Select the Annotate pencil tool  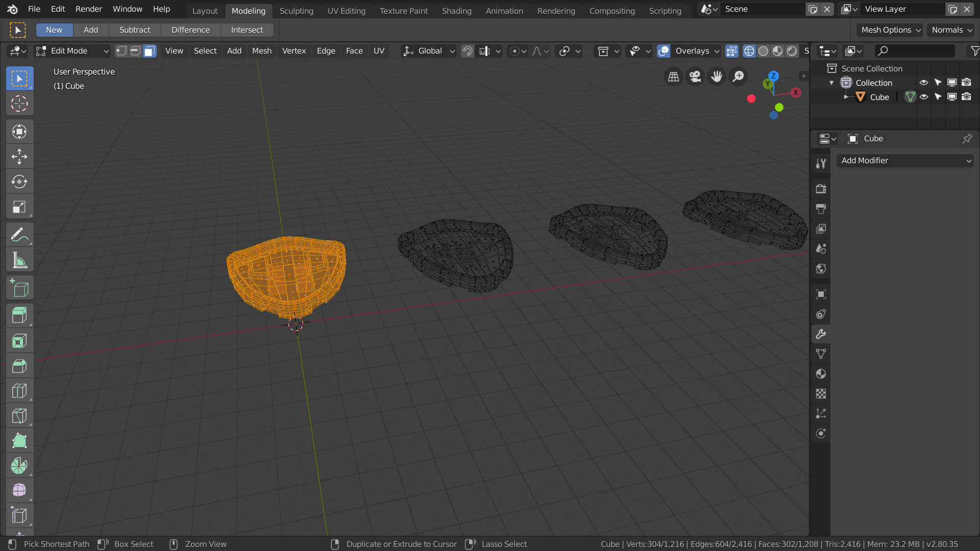coord(19,235)
